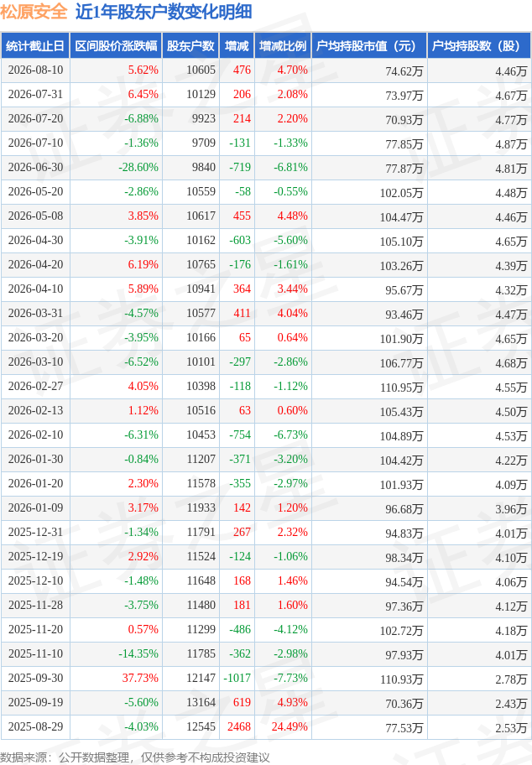
Task: Select the 2026-01-09 date cell
Action: [35, 507]
